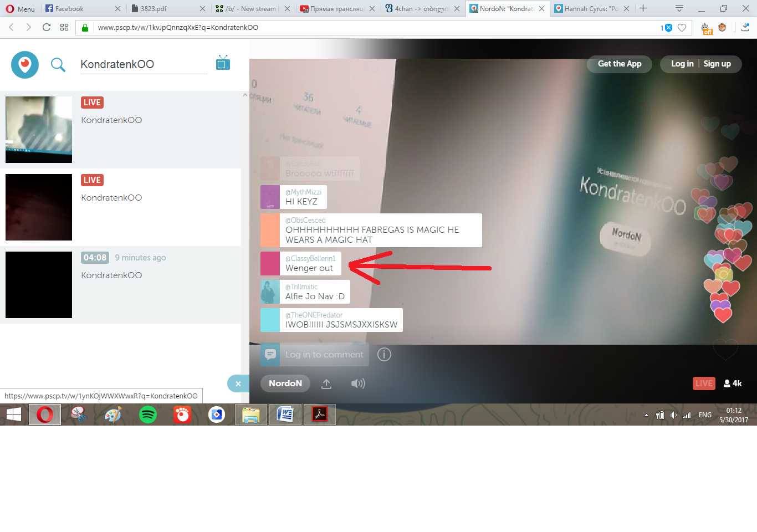Share the broadcast with the upload icon
This screenshot has height=532, width=757.
[326, 383]
